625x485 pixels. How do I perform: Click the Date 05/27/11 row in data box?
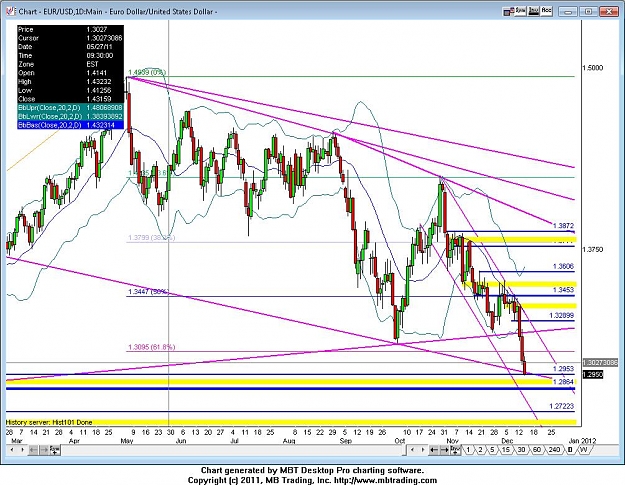[x=70, y=47]
